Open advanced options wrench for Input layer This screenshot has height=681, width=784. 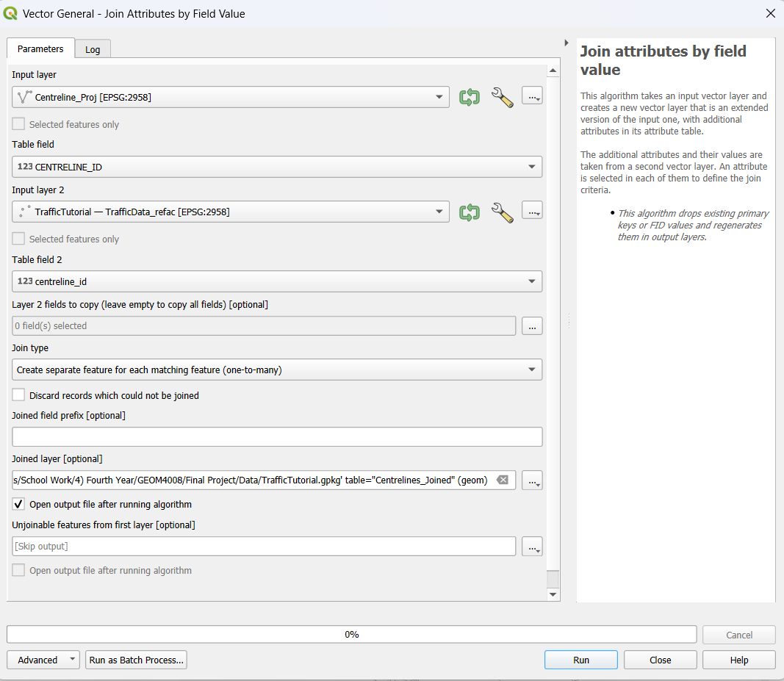point(502,97)
